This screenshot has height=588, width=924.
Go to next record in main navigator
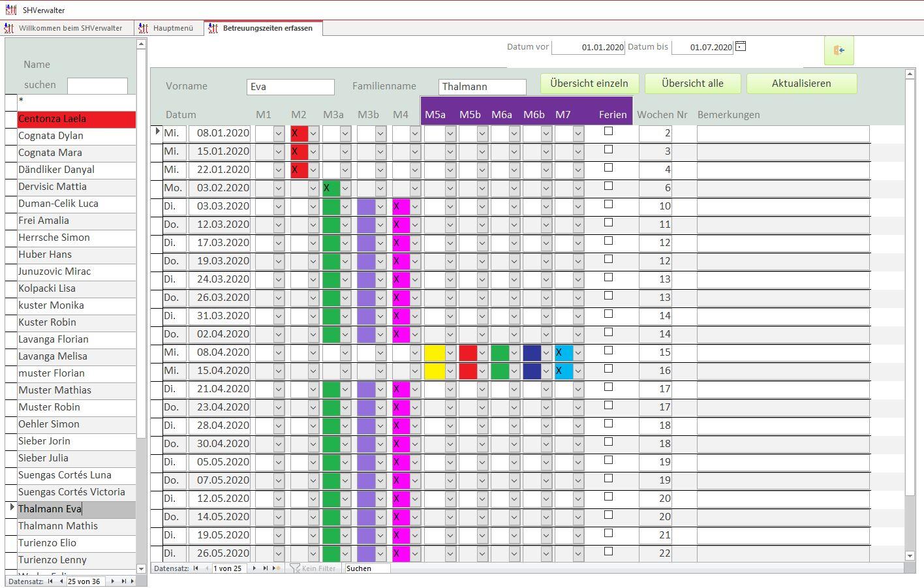[254, 568]
